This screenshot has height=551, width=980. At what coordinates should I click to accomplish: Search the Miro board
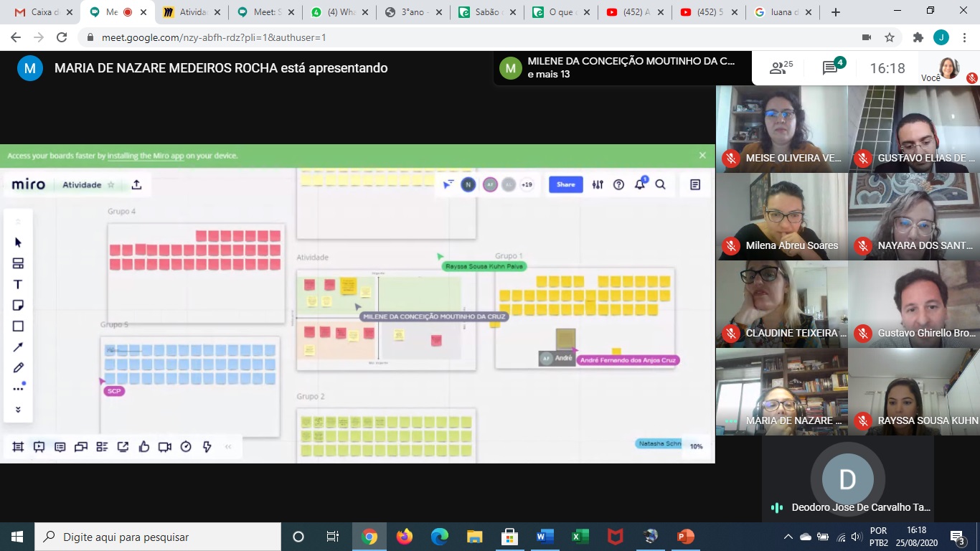pos(660,184)
